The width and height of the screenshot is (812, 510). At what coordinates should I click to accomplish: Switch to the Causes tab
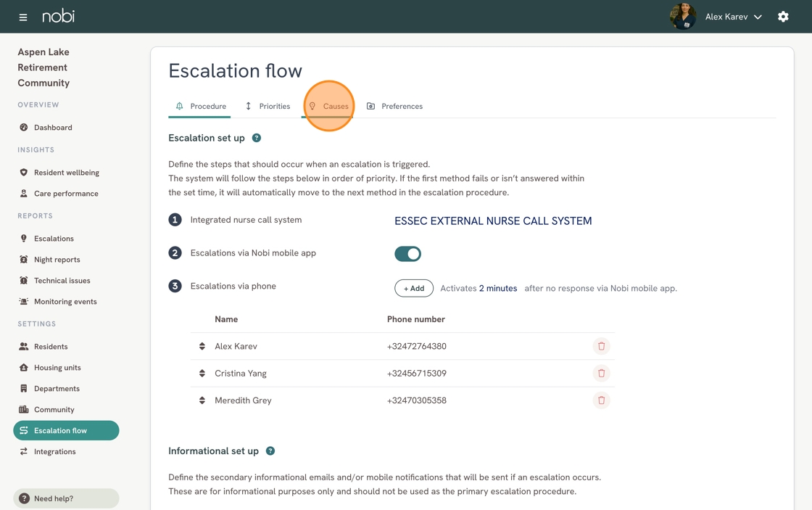pos(328,106)
